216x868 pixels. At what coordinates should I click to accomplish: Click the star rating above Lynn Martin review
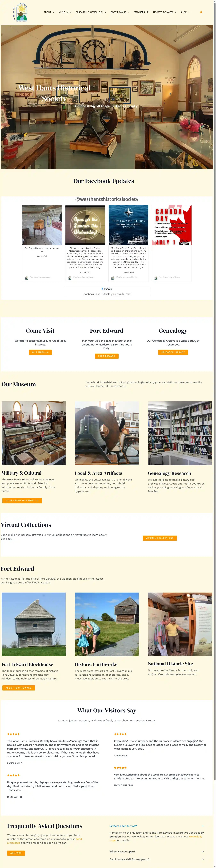point(13,775)
